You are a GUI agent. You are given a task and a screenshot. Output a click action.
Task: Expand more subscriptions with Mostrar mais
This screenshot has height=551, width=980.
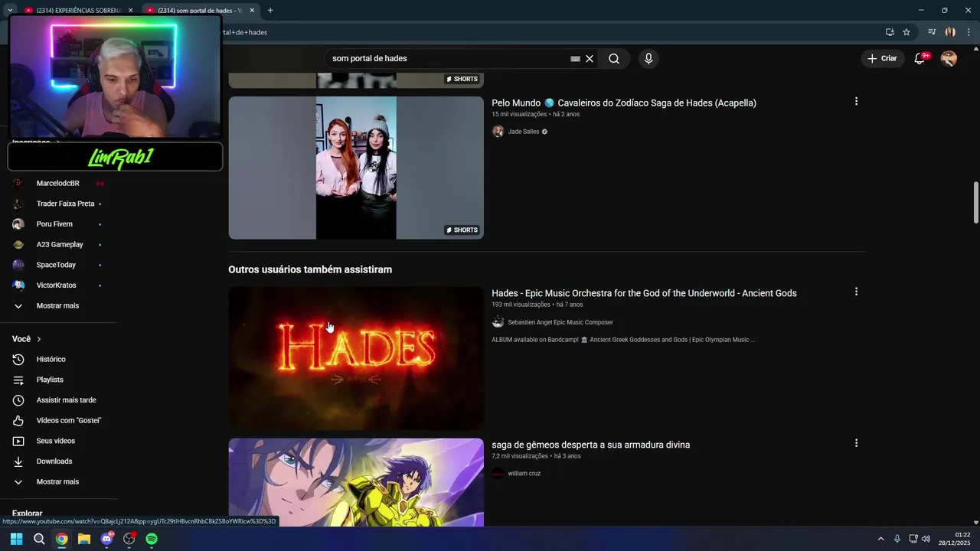click(x=57, y=306)
